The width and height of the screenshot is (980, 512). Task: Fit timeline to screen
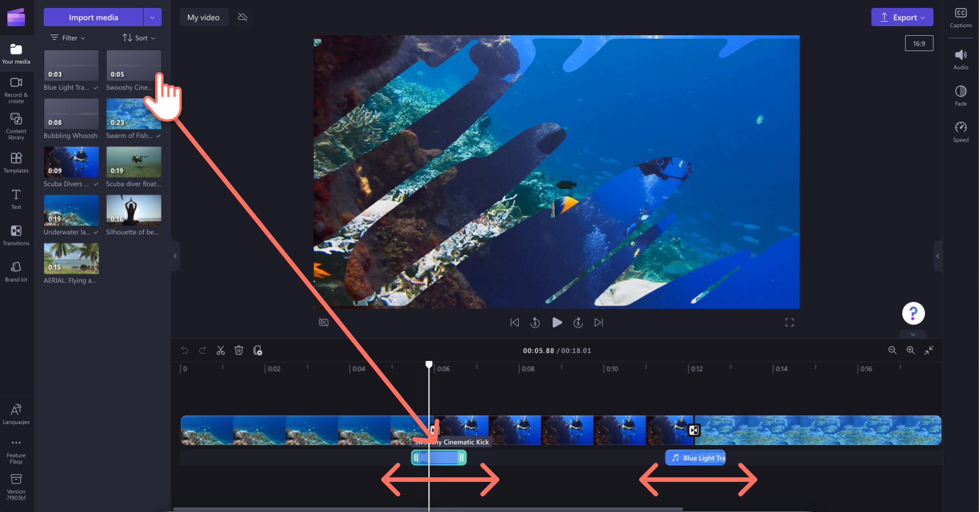[x=929, y=350]
